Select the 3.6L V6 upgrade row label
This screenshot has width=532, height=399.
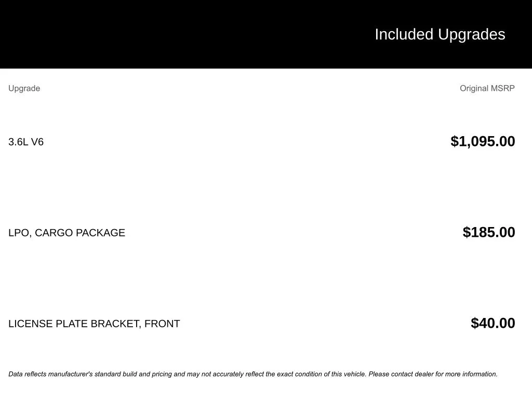coord(26,142)
